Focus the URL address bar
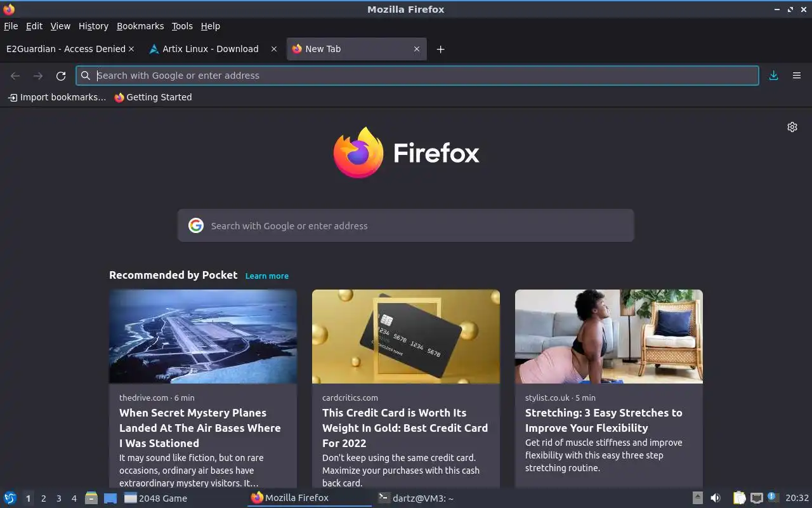This screenshot has width=812, height=508. click(x=417, y=76)
